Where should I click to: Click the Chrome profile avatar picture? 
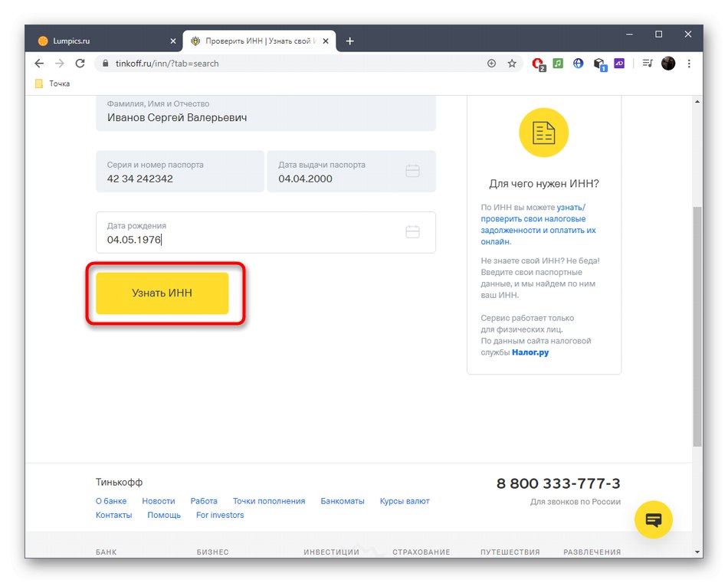pos(667,64)
